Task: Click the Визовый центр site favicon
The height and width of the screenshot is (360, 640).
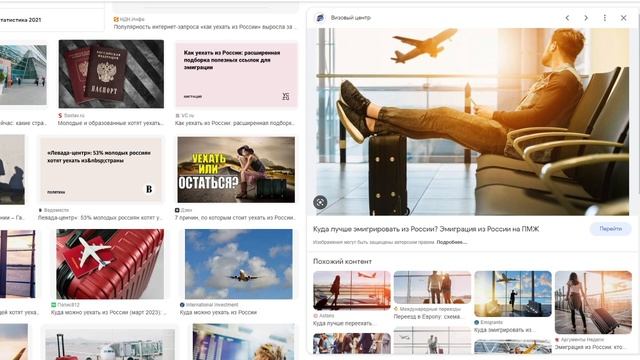Action: [x=320, y=18]
